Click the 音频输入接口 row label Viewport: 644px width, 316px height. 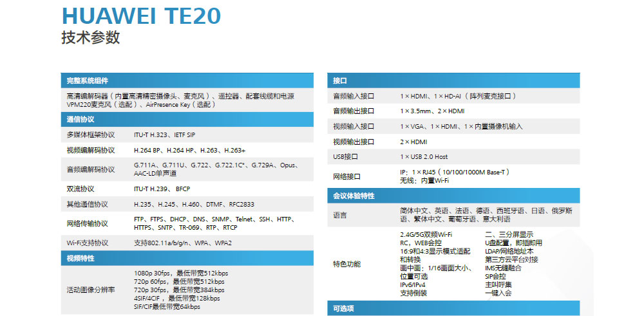coord(353,96)
